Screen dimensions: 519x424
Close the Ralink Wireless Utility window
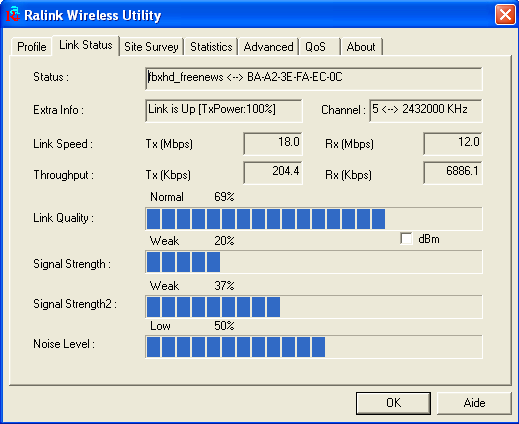[x=505, y=15]
